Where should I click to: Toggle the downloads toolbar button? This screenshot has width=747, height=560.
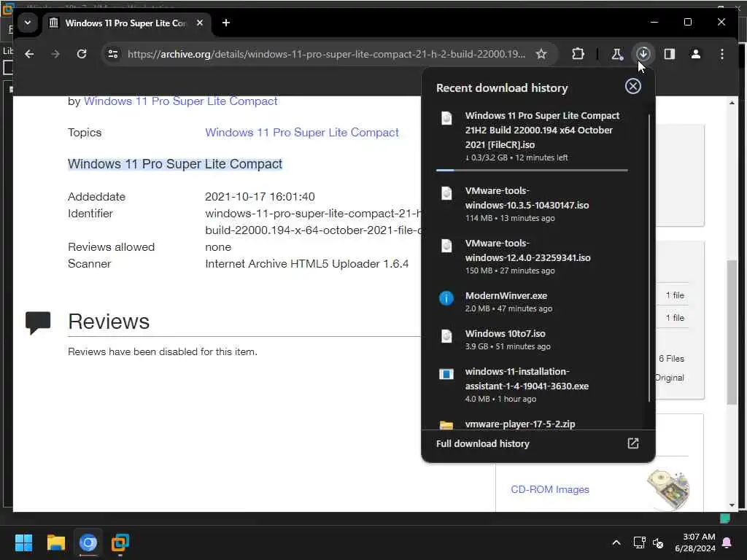pos(643,54)
